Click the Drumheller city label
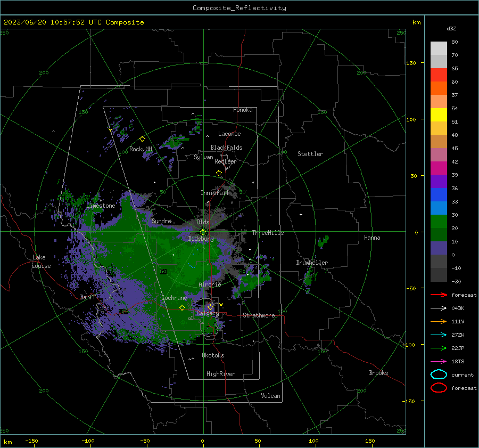Viewport: 479px width, 448px height. pyautogui.click(x=312, y=263)
